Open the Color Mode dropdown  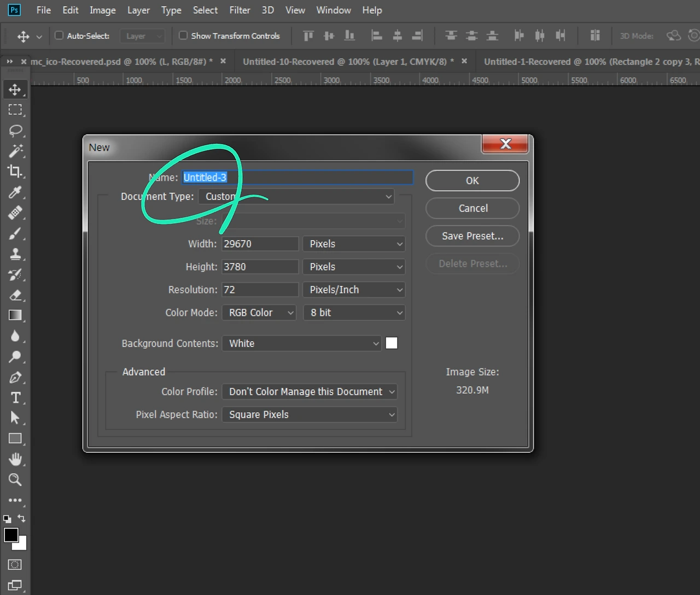(x=259, y=313)
